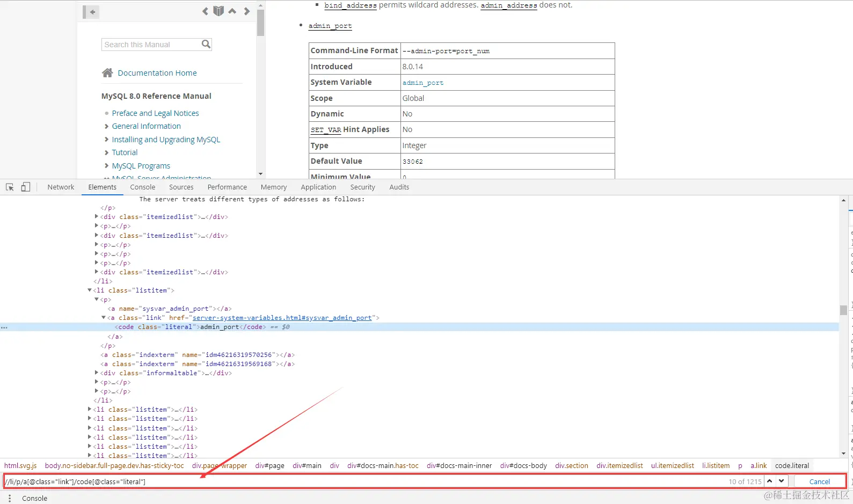Image resolution: width=853 pixels, height=504 pixels.
Task: Click div#docs-body breadcrumb
Action: (523, 466)
